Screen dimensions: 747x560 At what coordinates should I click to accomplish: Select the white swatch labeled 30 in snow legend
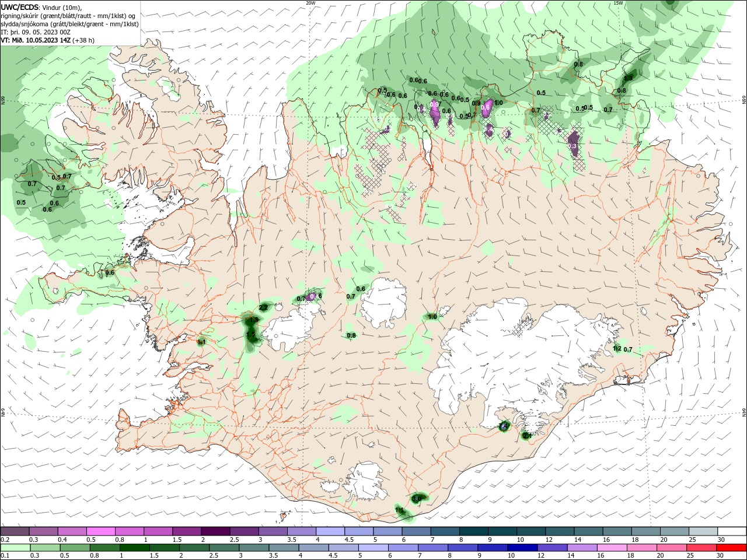[732, 531]
